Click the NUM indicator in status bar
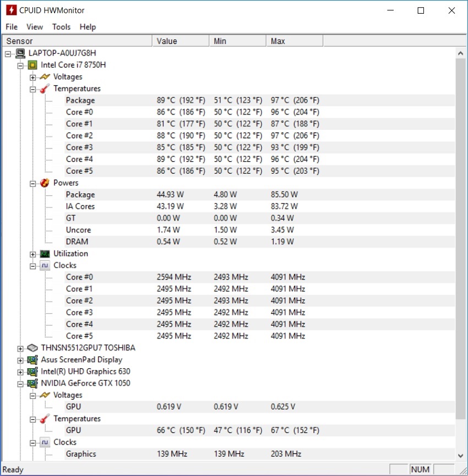 [x=420, y=469]
